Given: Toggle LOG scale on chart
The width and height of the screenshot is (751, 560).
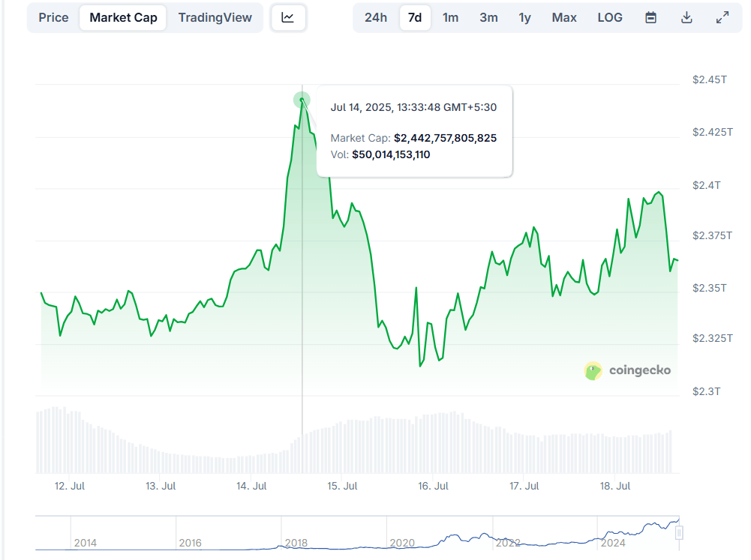Looking at the screenshot, I should coord(610,17).
